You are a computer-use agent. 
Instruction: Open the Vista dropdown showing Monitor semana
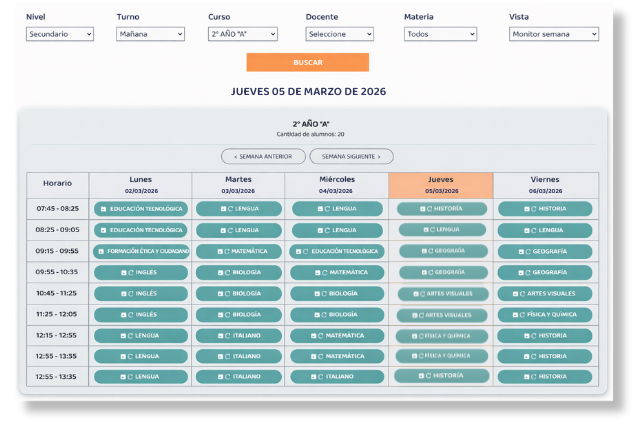coord(553,34)
